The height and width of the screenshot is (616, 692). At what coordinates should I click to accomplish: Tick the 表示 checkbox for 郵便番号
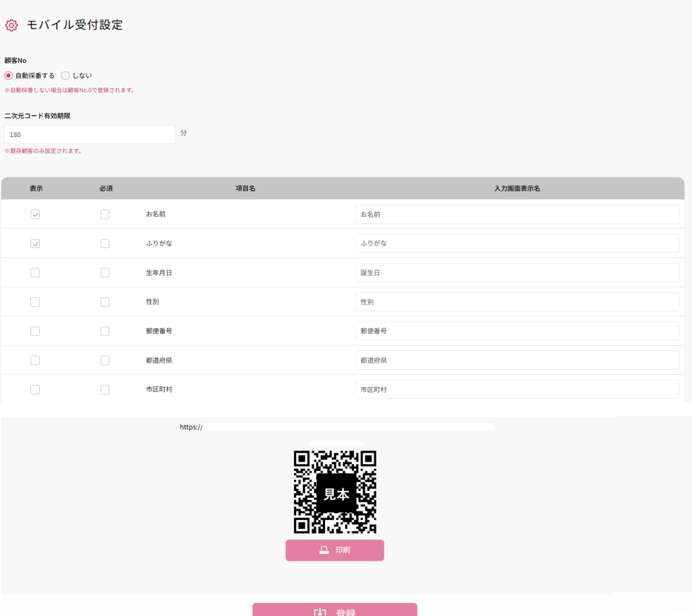(35, 331)
